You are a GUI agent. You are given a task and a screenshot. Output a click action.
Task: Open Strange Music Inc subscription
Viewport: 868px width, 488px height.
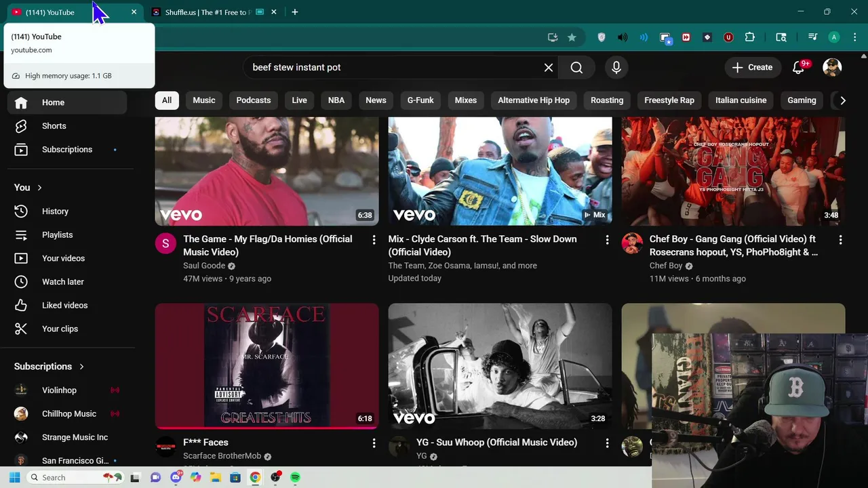click(x=67, y=437)
